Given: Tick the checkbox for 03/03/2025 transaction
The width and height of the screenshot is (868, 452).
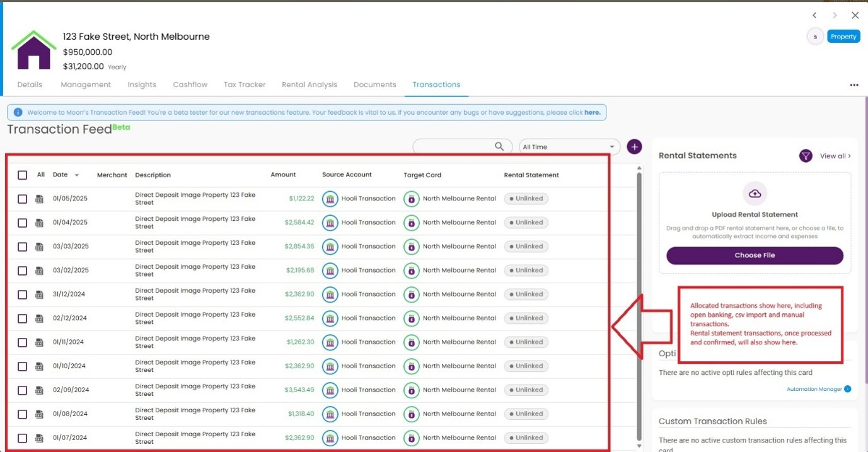Looking at the screenshot, I should (x=22, y=246).
